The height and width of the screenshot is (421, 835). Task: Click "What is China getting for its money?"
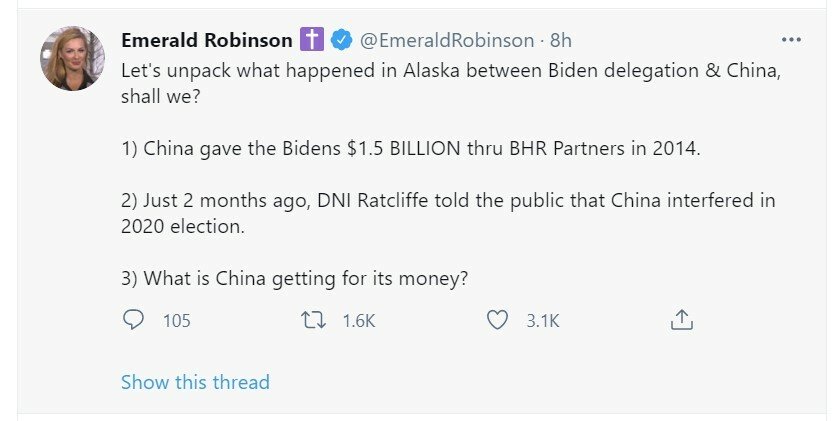tap(294, 277)
